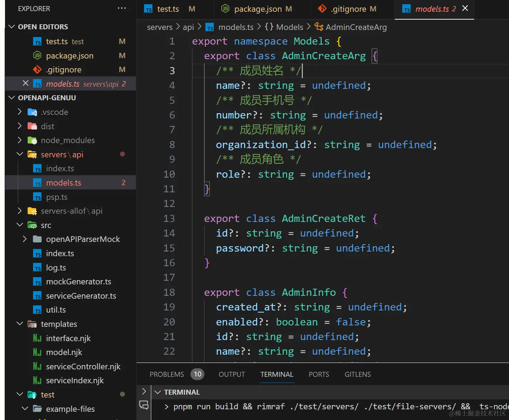
Task: Close the models.ts editor tab
Action: tap(465, 8)
